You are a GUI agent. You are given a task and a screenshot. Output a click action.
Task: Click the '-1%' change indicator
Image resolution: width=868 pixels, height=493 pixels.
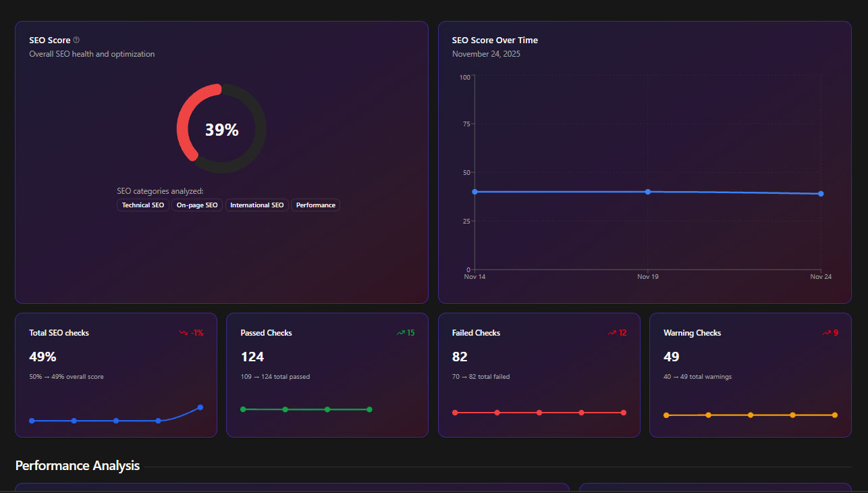(196, 333)
